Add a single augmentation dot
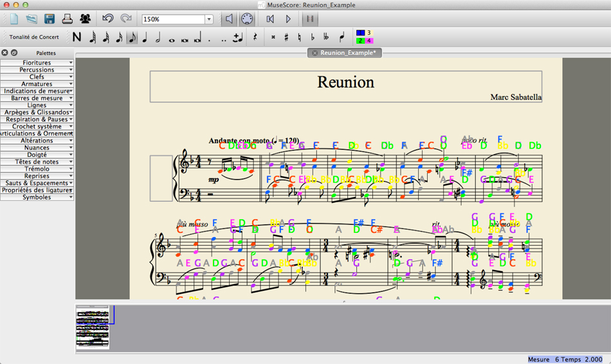Screen dimensions: 611x364 (x=210, y=39)
